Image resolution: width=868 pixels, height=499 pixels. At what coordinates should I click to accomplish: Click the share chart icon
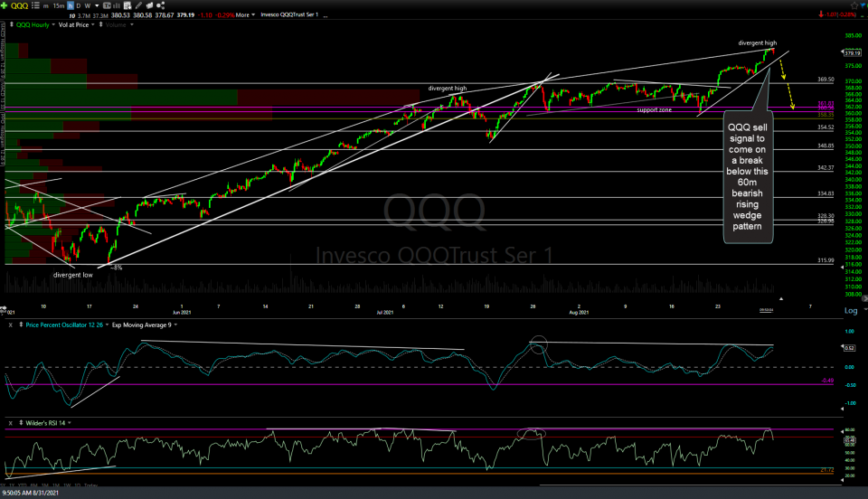(x=161, y=5)
